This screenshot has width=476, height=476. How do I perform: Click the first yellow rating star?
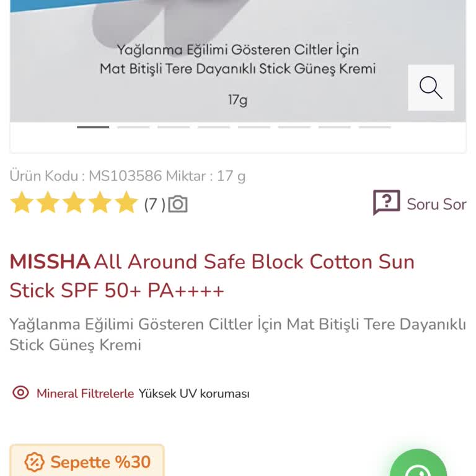[x=22, y=203]
